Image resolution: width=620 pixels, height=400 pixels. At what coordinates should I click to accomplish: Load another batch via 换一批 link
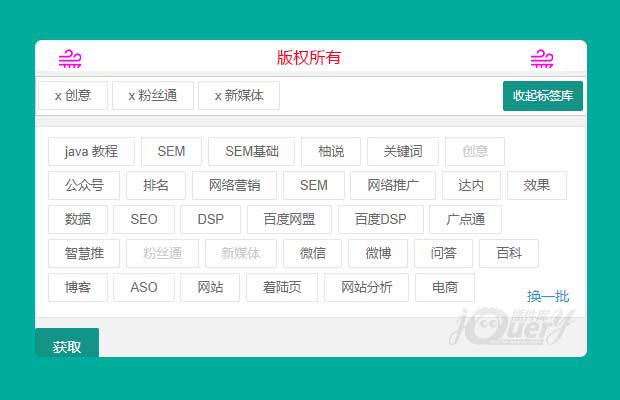[548, 296]
